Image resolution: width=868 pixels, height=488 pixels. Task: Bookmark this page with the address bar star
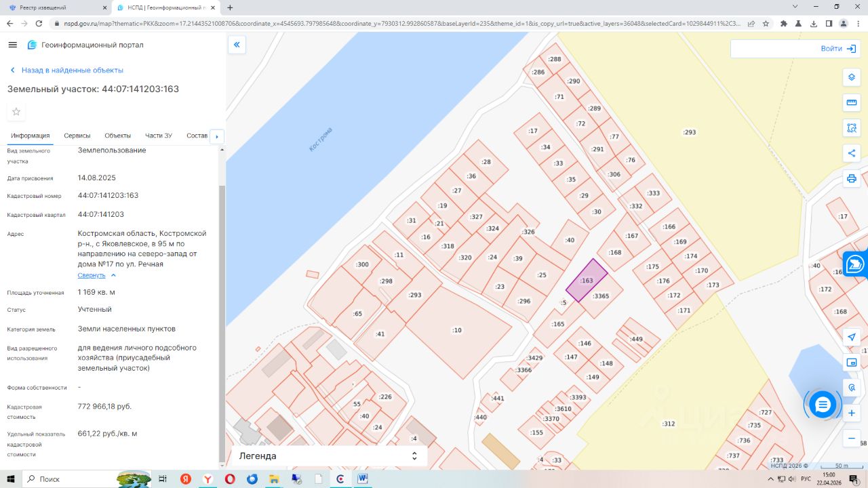tap(766, 23)
